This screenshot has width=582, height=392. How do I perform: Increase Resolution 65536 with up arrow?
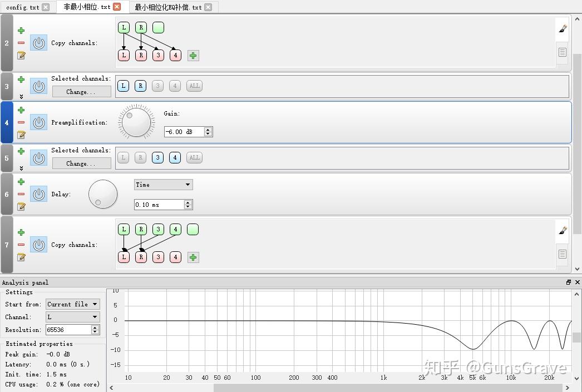coord(95,328)
